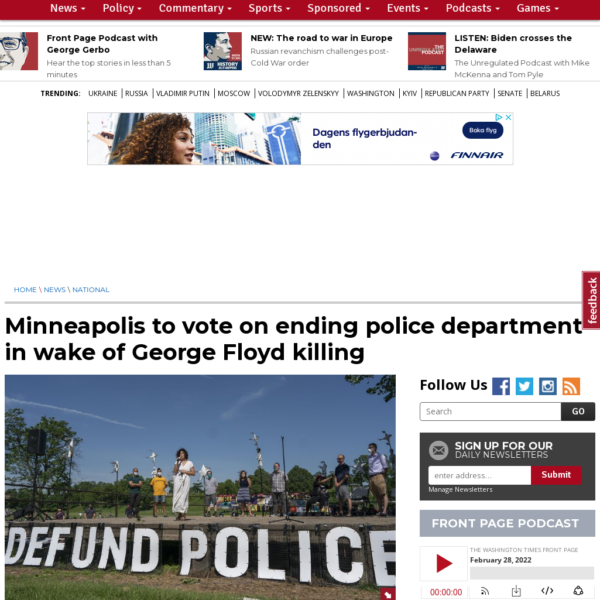
Task: Open the Games menu
Action: point(538,8)
